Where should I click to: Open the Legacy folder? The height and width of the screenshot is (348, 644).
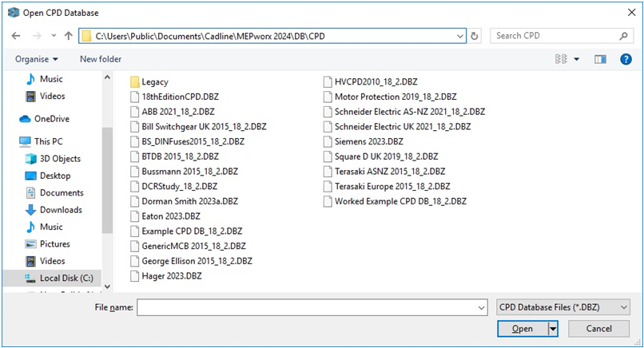pos(149,82)
